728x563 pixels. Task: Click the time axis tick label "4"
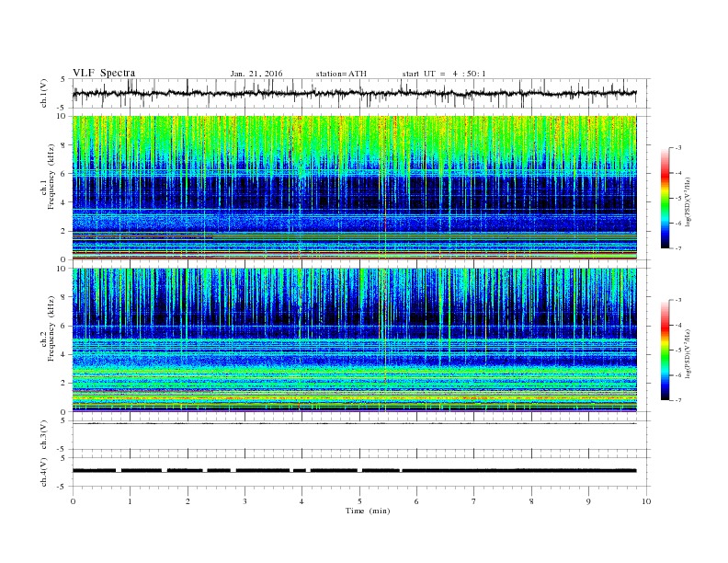pos(301,501)
